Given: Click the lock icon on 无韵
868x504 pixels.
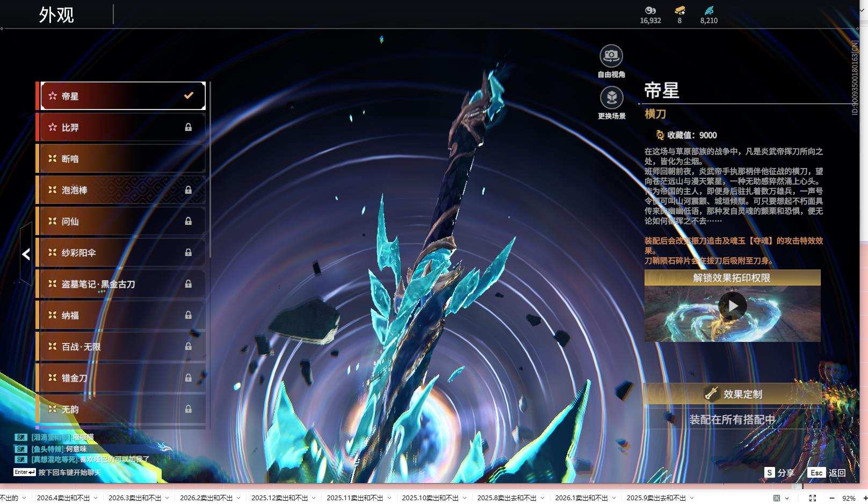Looking at the screenshot, I should click(189, 409).
